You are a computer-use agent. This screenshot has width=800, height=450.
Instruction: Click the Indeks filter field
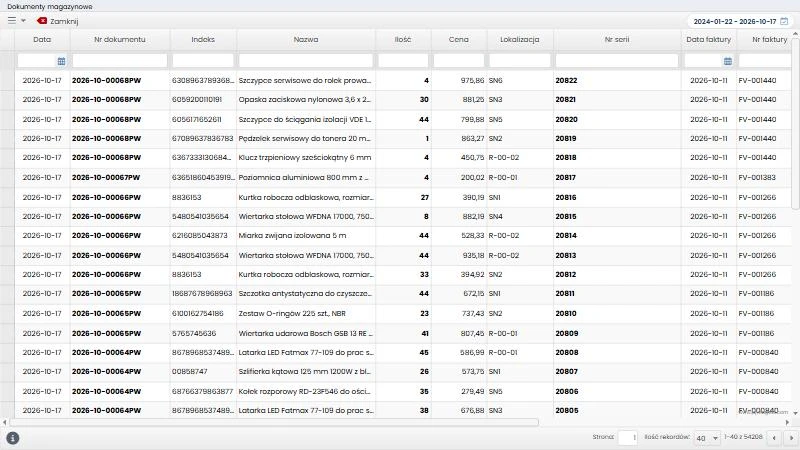(x=203, y=61)
